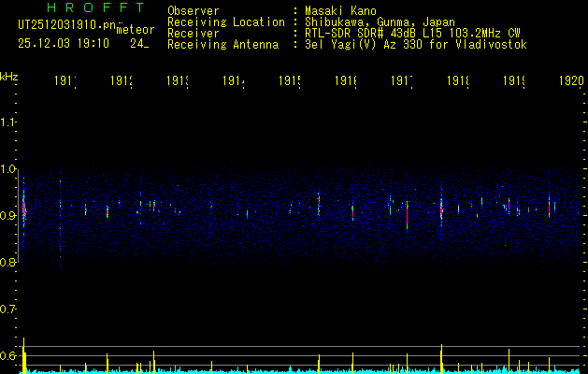Click the 0.6 frequency axis label

pyautogui.click(x=7, y=355)
